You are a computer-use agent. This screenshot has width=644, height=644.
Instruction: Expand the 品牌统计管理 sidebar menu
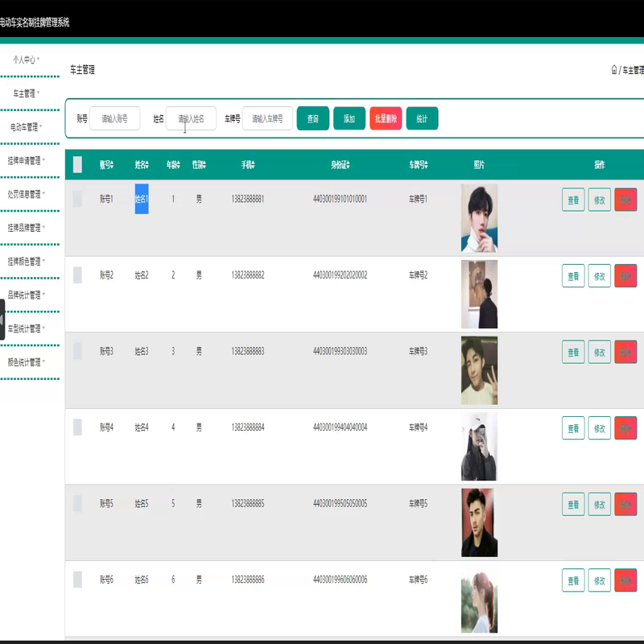click(x=27, y=295)
